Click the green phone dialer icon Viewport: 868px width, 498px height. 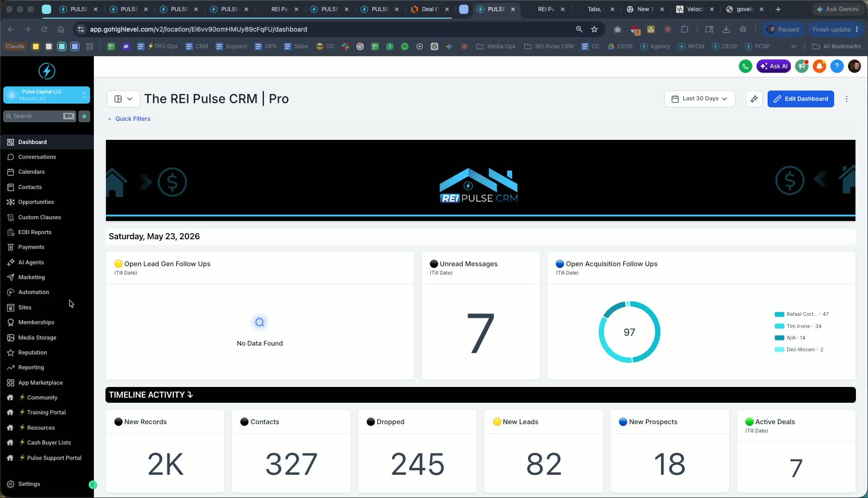tap(745, 66)
